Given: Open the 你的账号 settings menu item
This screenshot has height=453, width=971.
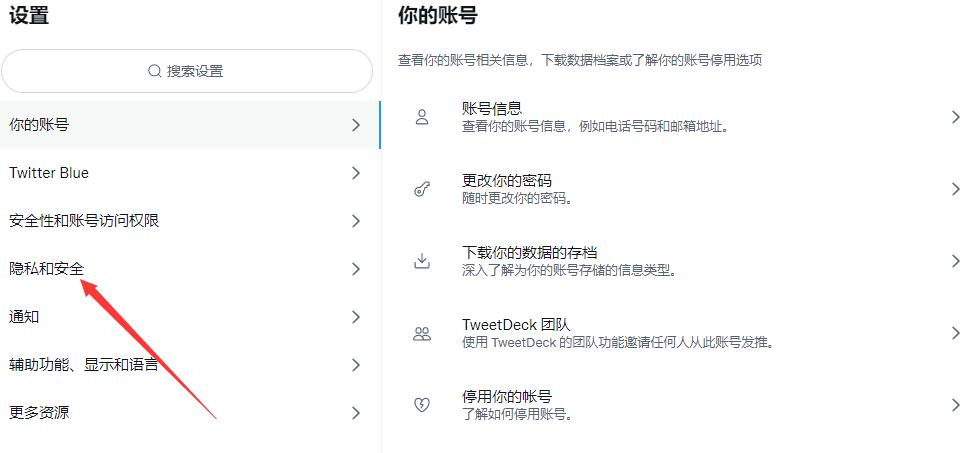Looking at the screenshot, I should (x=189, y=125).
